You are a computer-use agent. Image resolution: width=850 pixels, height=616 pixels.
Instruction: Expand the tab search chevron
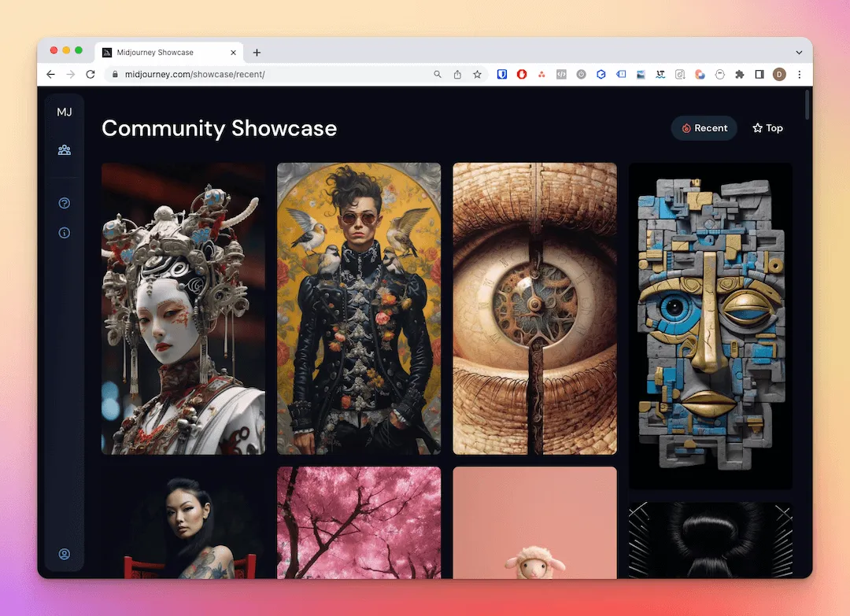pos(799,53)
